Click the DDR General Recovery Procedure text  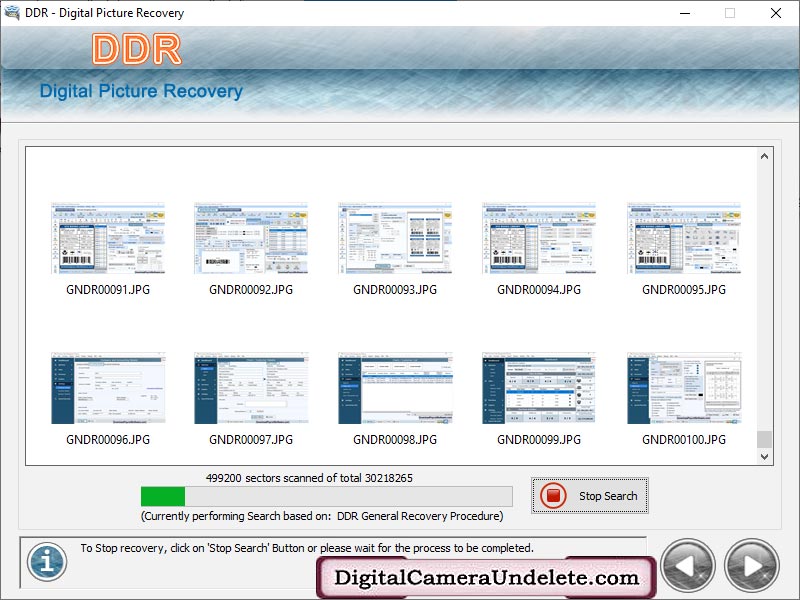coord(420,516)
